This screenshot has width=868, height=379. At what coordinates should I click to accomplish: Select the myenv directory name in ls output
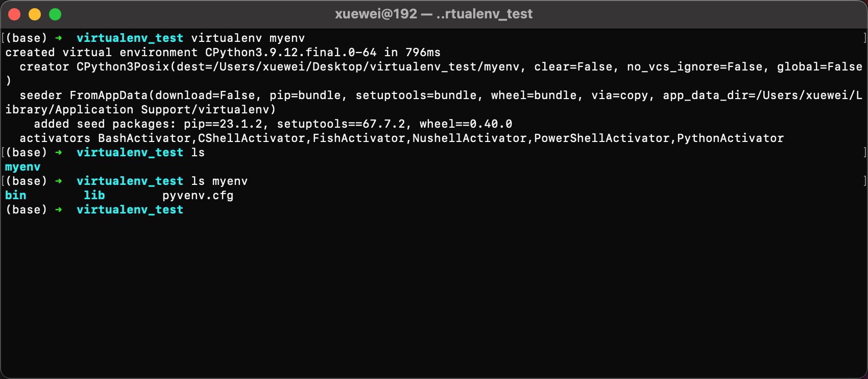(x=22, y=167)
